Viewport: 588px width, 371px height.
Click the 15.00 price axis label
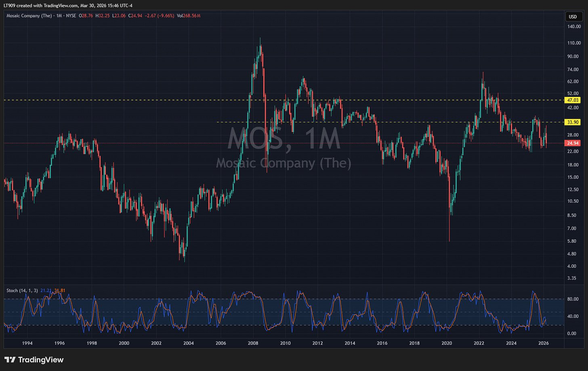coord(573,177)
